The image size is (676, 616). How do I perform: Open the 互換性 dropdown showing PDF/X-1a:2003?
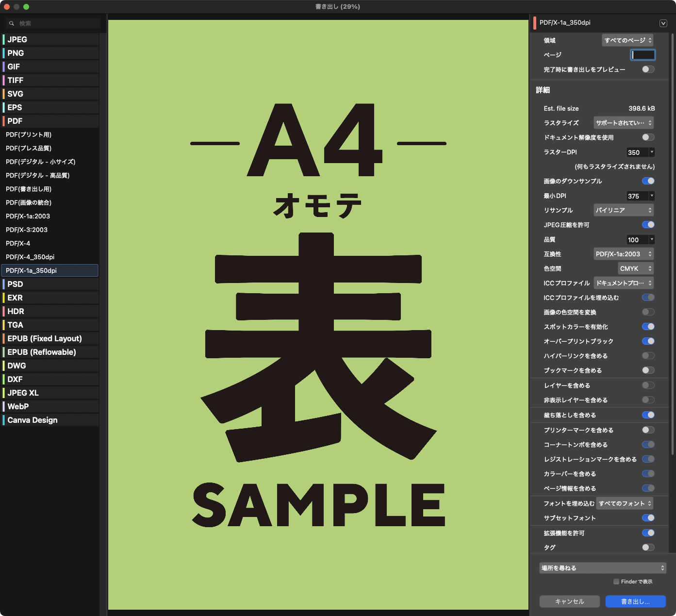623,253
